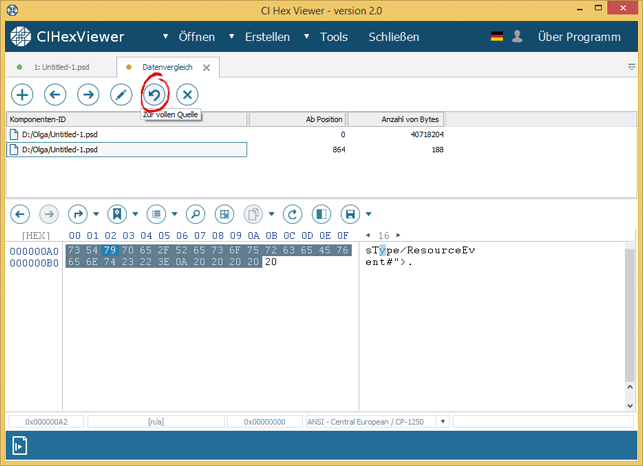
Task: Click the hex pane scroll up arrow
Action: 630,387
